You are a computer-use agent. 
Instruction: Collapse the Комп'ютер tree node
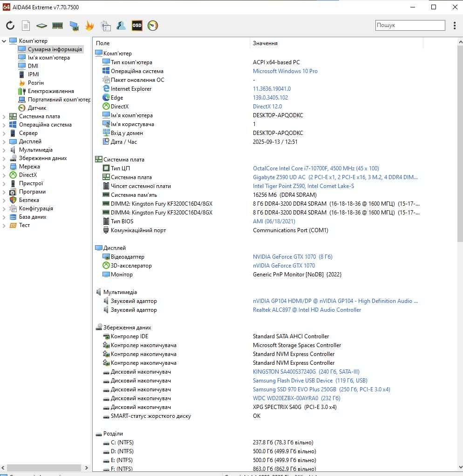[4, 40]
